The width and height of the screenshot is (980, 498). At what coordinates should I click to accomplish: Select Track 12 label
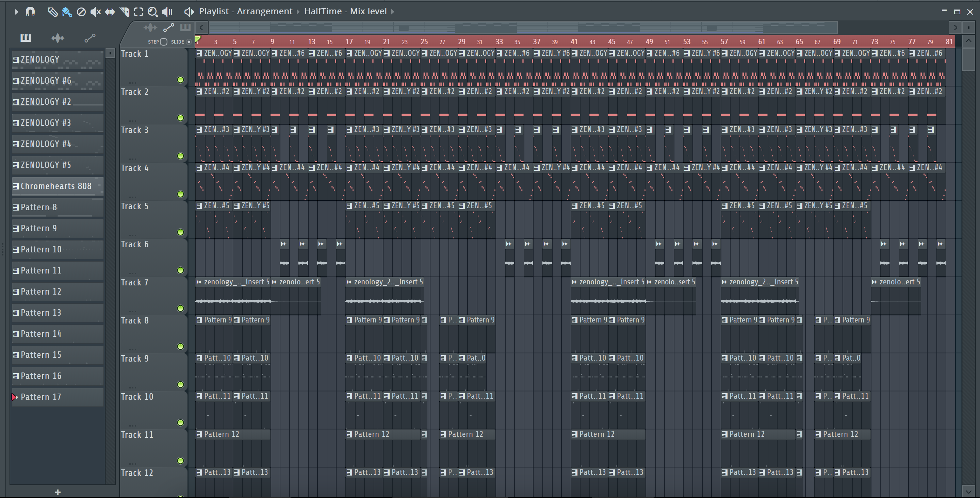137,473
